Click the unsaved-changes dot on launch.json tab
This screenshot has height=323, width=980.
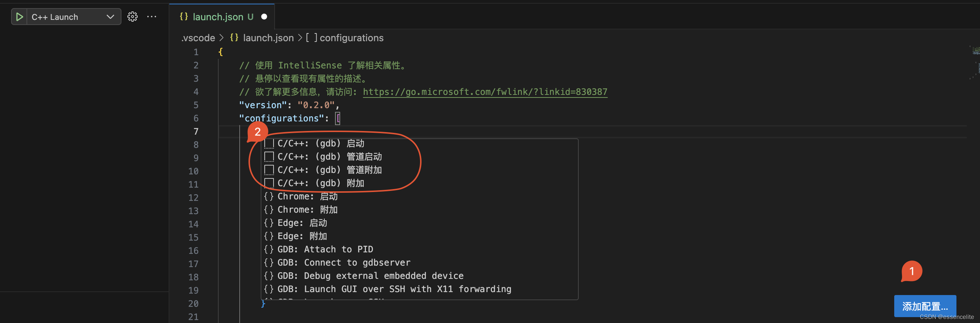264,16
